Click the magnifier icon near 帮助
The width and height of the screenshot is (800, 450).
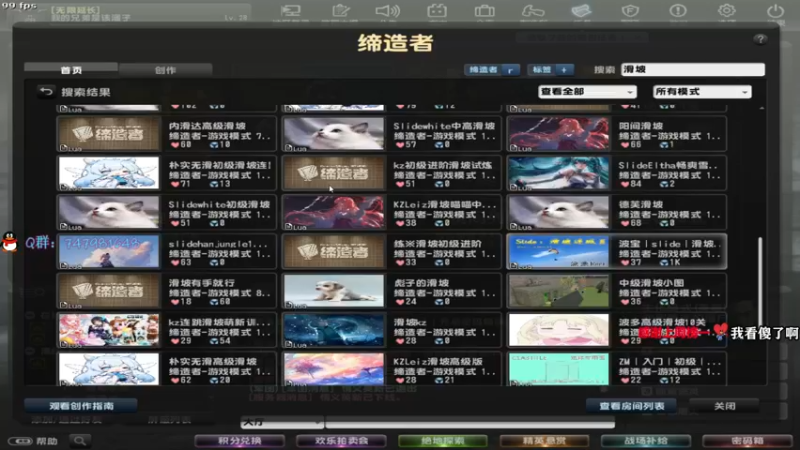(x=80, y=441)
